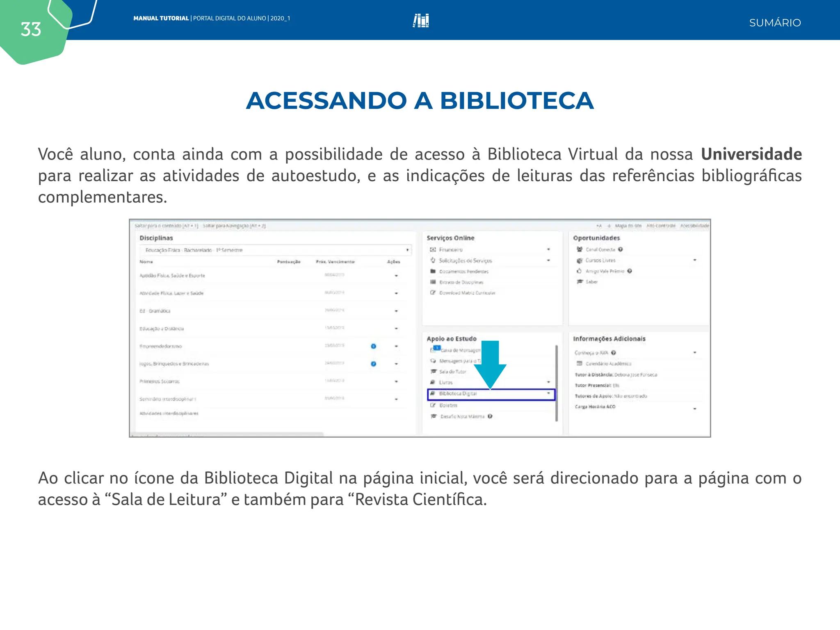Viewport: 840px width, 630px height.
Task: Click the Amigo Vale Prêmio thumbs-up icon
Action: [x=580, y=271]
